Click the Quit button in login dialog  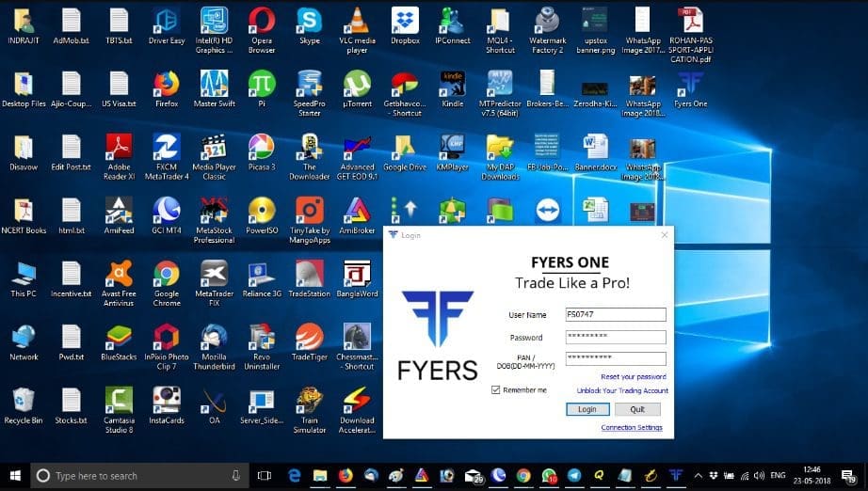tap(637, 409)
